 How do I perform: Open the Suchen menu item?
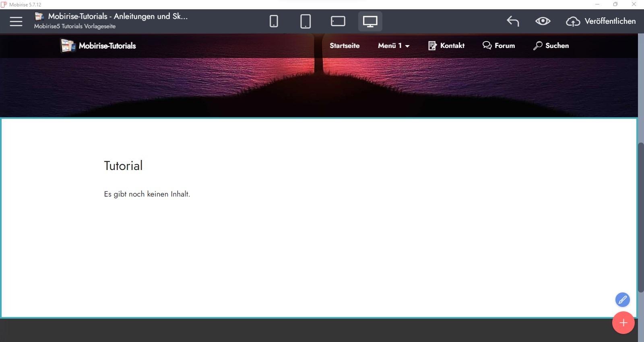(557, 46)
